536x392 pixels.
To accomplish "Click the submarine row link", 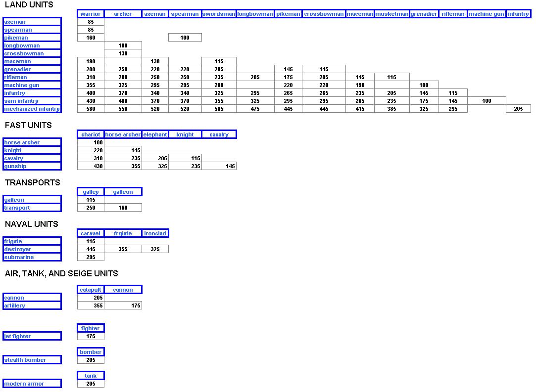I will (19, 257).
